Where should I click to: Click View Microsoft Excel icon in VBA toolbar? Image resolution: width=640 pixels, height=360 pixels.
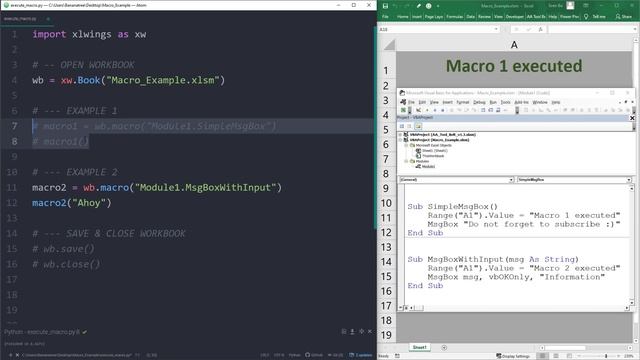[403, 110]
